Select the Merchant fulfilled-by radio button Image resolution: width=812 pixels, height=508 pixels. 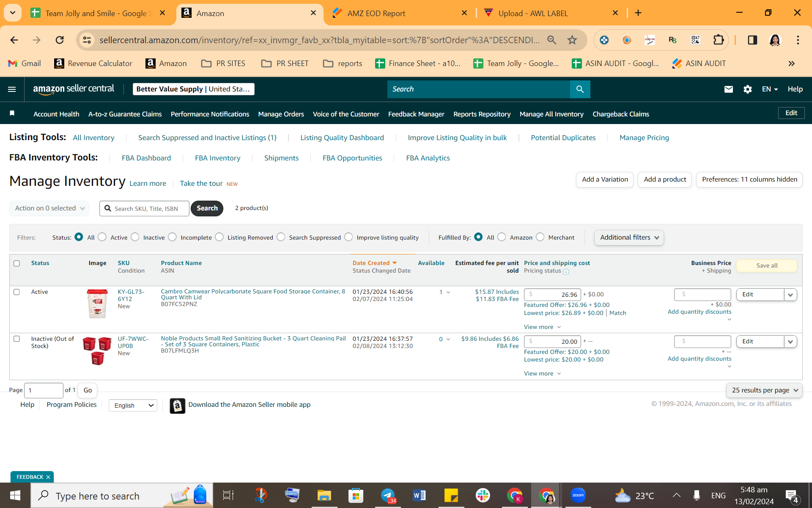[540, 237]
